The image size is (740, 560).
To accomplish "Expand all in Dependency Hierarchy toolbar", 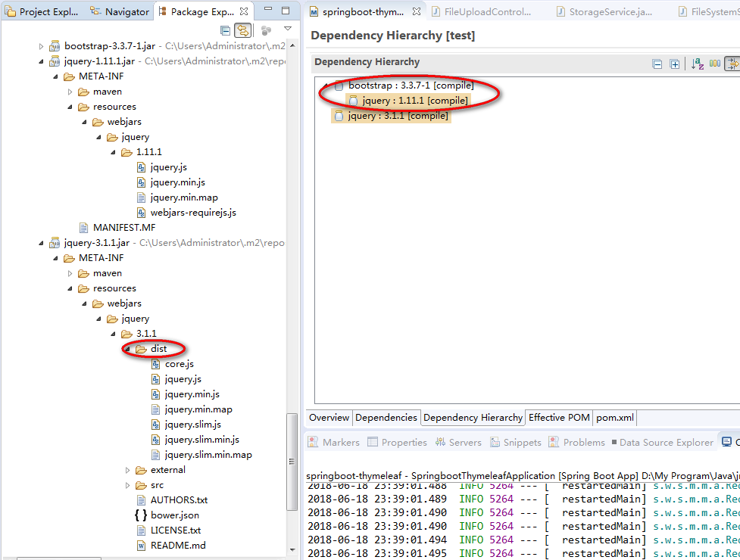I will (x=674, y=64).
